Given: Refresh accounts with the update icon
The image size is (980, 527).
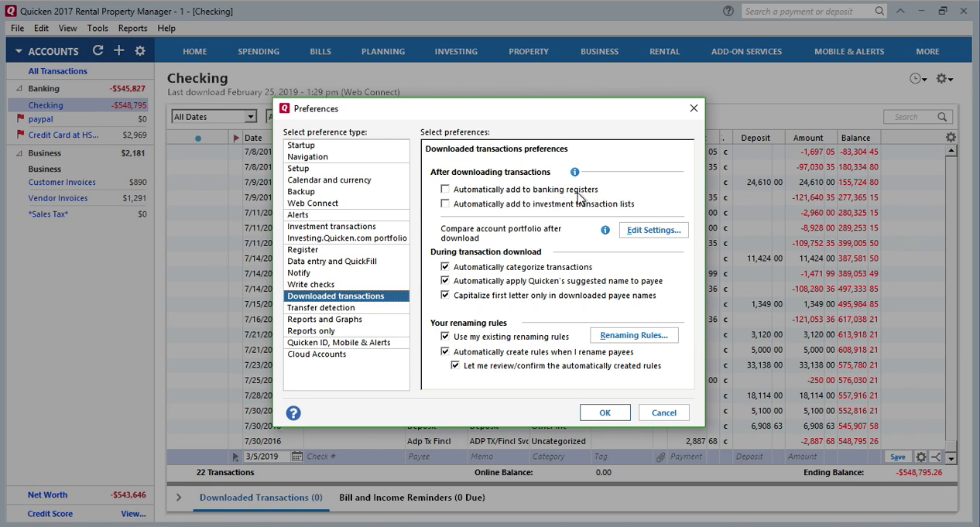Looking at the screenshot, I should tap(98, 50).
